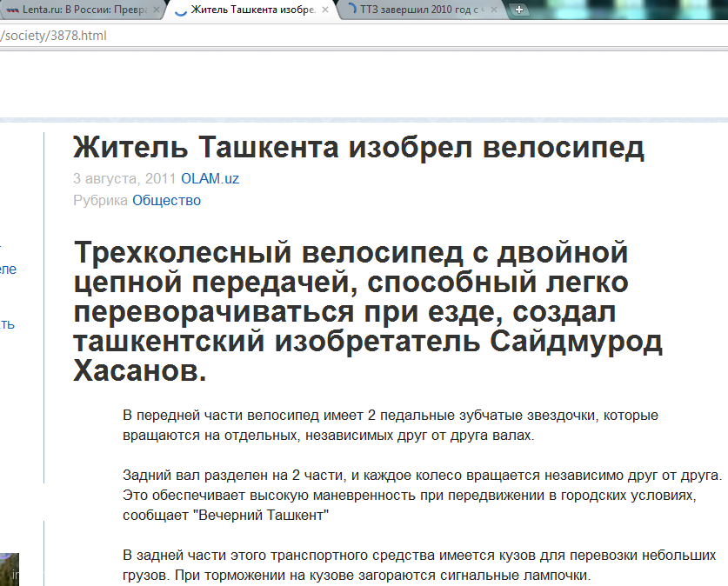This screenshot has width=728, height=586.
Task: Open the thumbnail image at the bottom-left
Action: (9, 569)
